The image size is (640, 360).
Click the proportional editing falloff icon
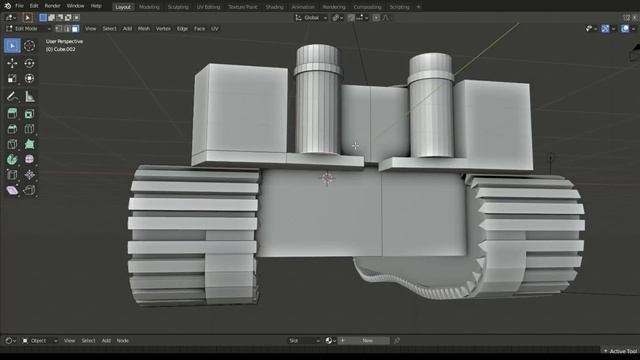(386, 18)
